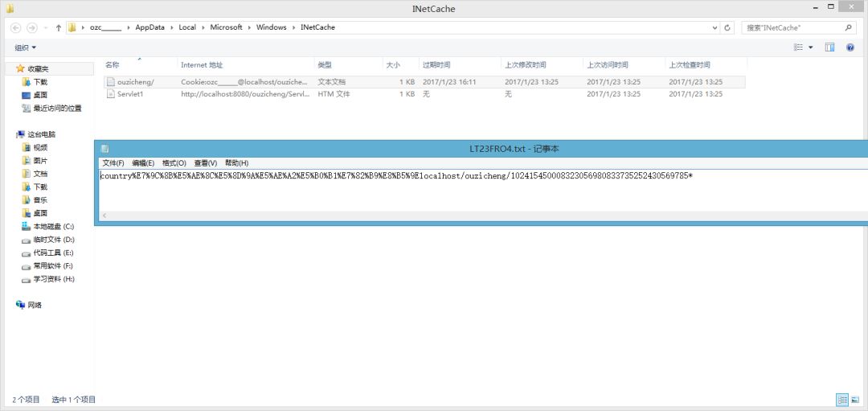The width and height of the screenshot is (868, 411).
Task: Toggle the preview pane icon
Action: tap(829, 47)
